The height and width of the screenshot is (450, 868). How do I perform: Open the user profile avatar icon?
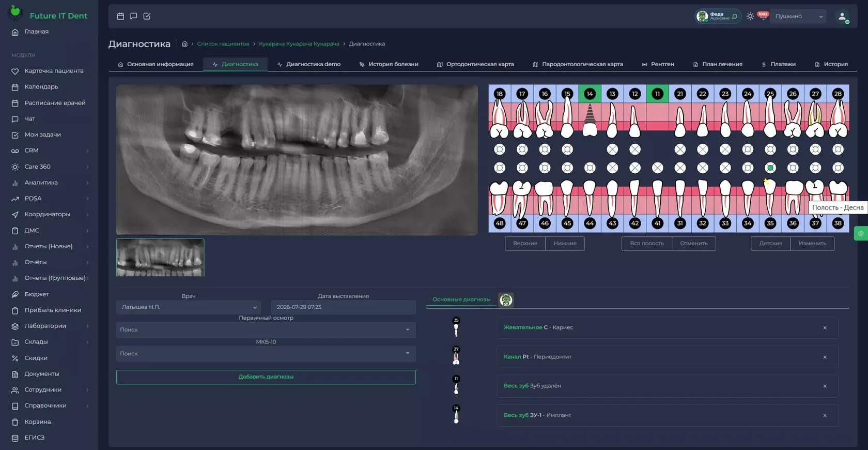point(842,17)
